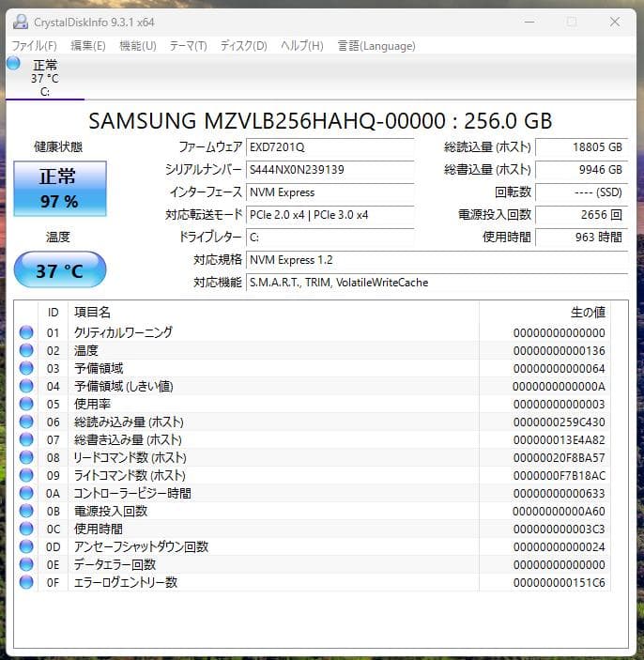Open the テーマ(T) menu

[x=188, y=45]
